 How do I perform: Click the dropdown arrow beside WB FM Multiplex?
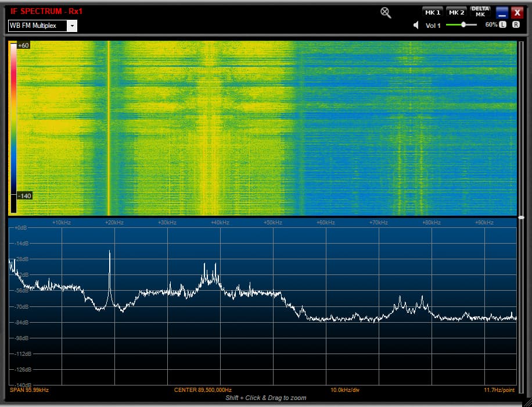71,26
